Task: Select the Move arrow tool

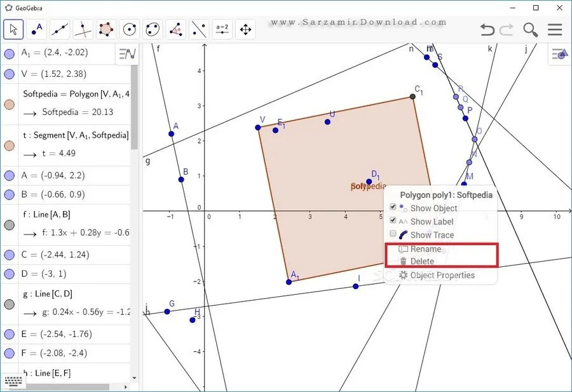Action: [14, 29]
